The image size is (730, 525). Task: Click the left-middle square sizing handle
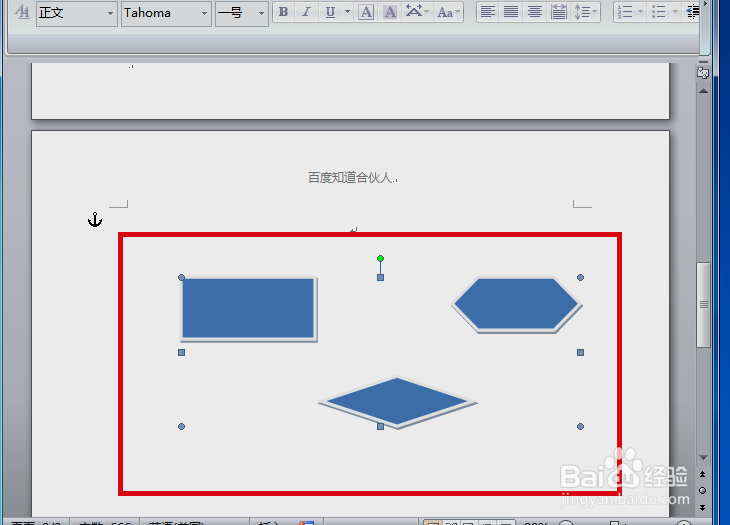pyautogui.click(x=182, y=352)
